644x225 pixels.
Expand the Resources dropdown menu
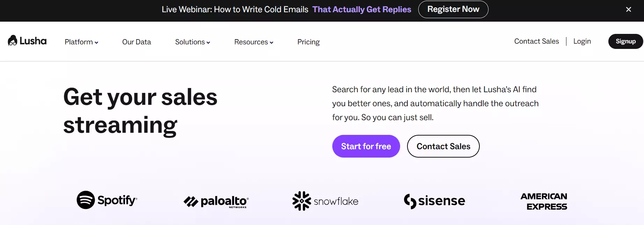(x=254, y=42)
